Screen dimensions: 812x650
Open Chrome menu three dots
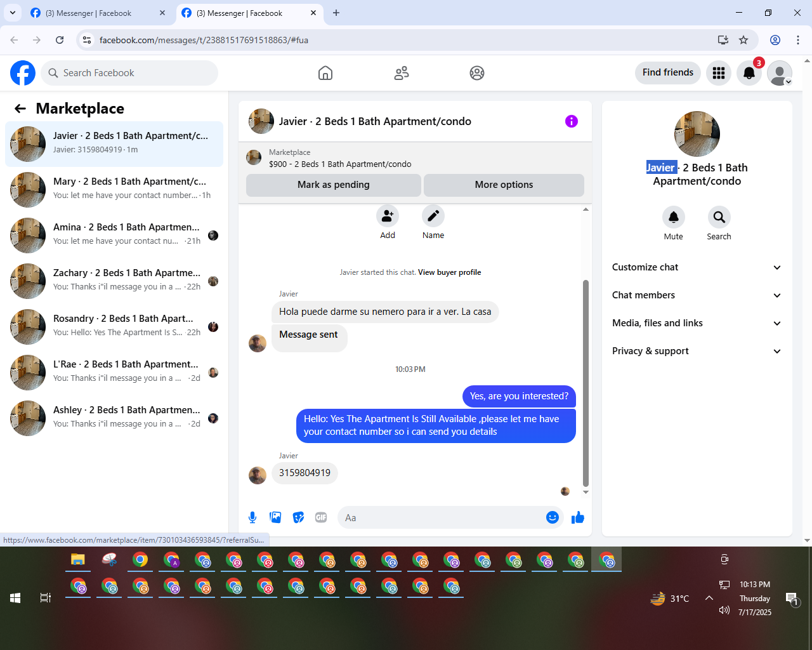798,40
